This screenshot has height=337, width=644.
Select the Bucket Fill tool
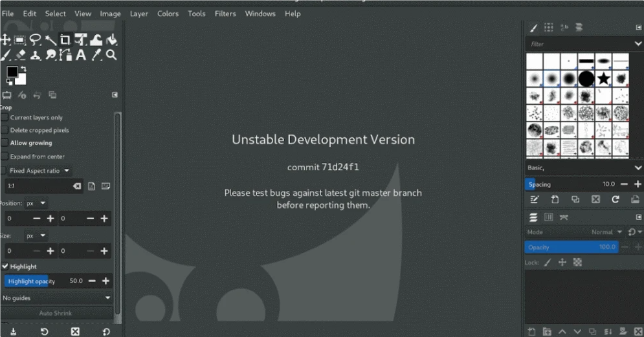pyautogui.click(x=111, y=40)
